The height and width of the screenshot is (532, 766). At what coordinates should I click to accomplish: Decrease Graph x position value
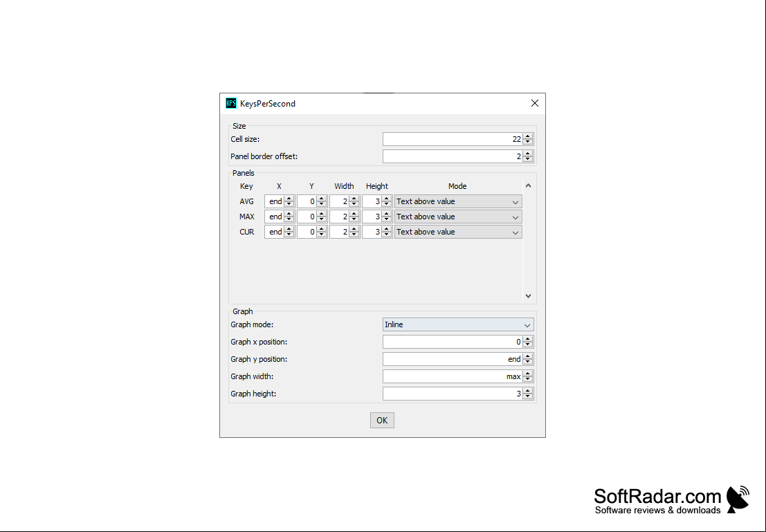coord(527,345)
